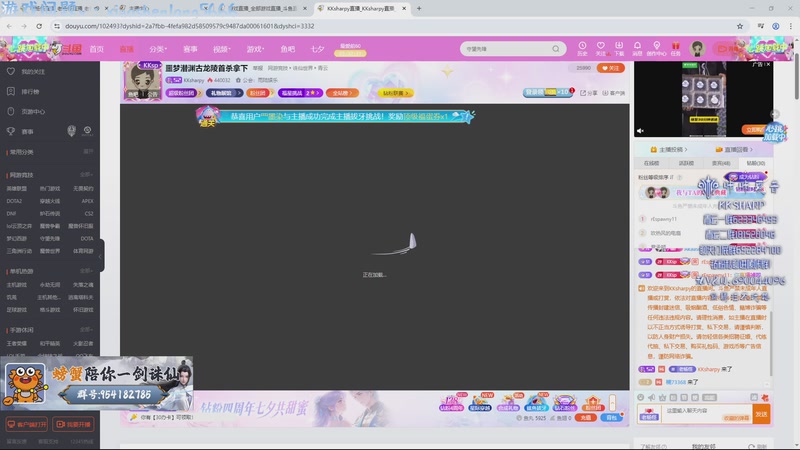800x450 pixels.
Task: Unmute the ad video speaker icon
Action: (x=640, y=131)
